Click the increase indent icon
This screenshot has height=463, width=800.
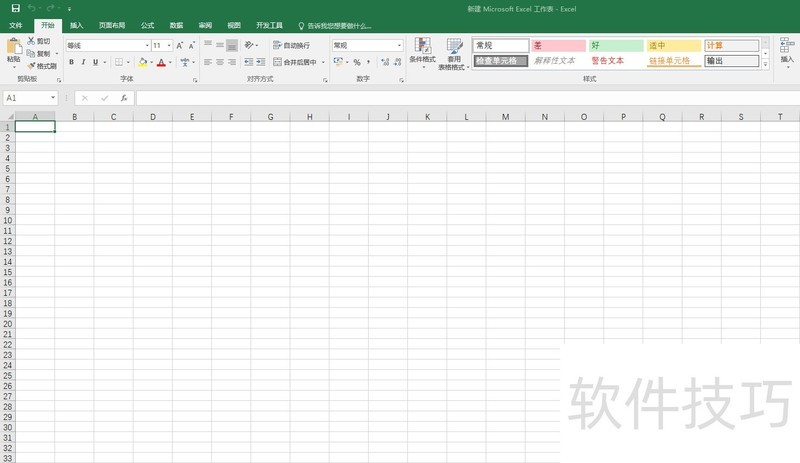coord(261,62)
